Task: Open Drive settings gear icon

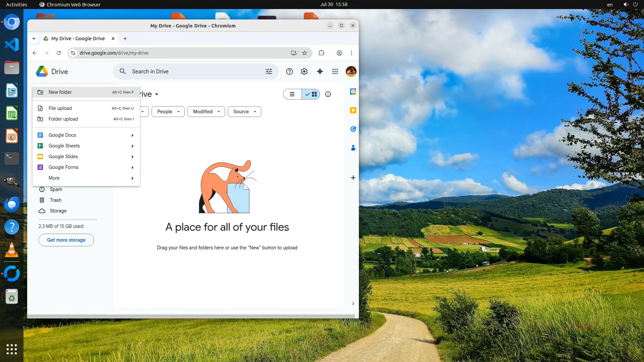Action: tap(304, 71)
